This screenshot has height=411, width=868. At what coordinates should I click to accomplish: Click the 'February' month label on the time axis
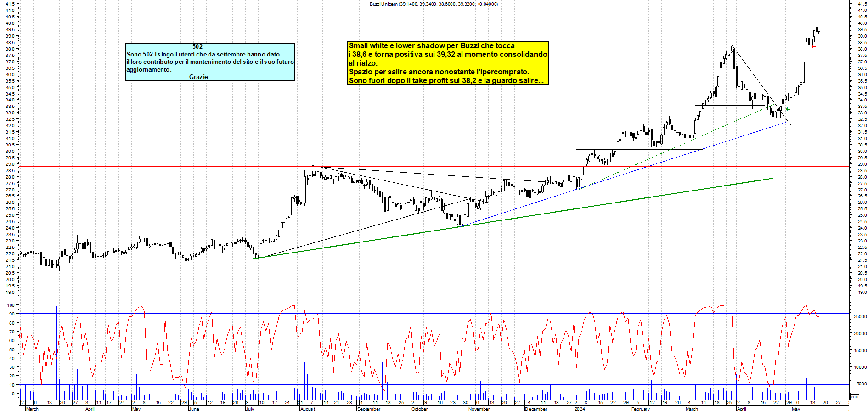click(640, 409)
